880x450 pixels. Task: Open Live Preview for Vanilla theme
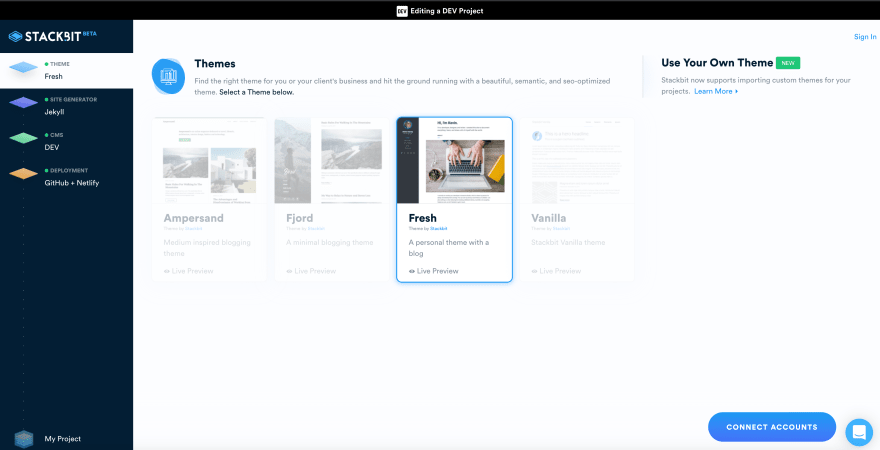556,271
